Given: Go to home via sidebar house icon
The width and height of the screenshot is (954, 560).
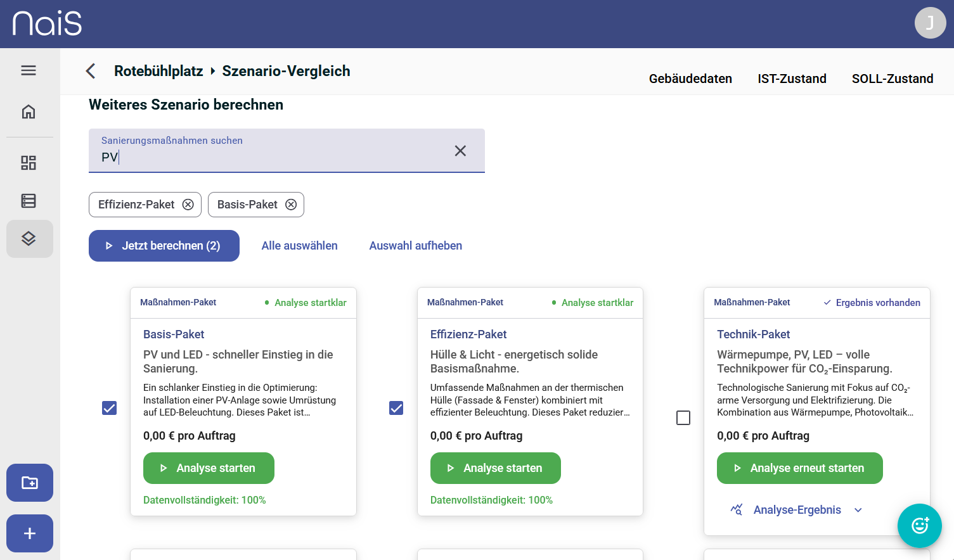Looking at the screenshot, I should point(29,111).
